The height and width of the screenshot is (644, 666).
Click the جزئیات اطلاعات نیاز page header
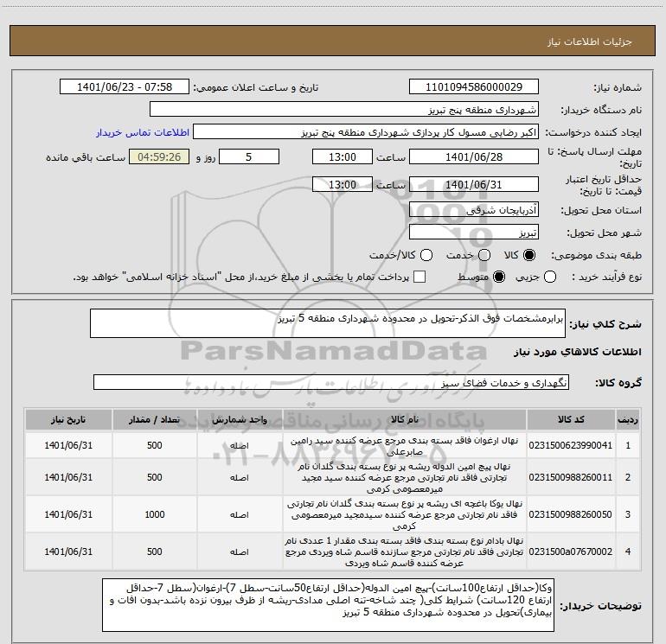(590, 41)
